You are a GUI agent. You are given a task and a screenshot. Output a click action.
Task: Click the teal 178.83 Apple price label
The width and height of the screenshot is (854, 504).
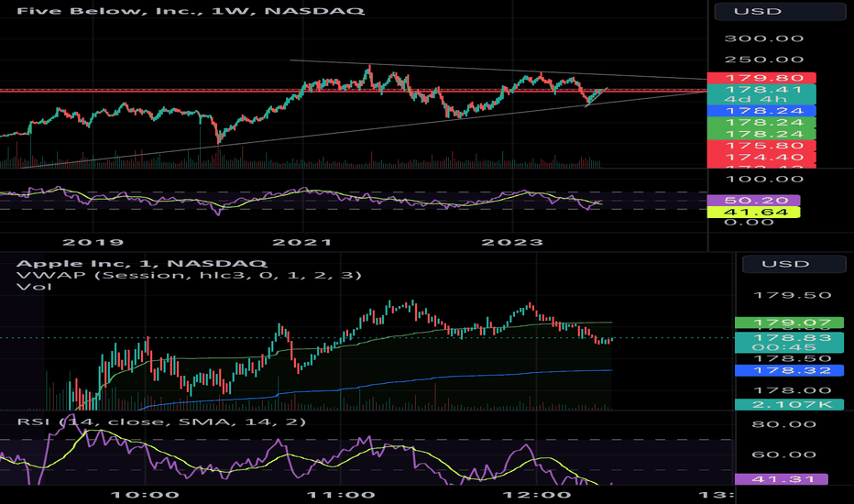789,342
